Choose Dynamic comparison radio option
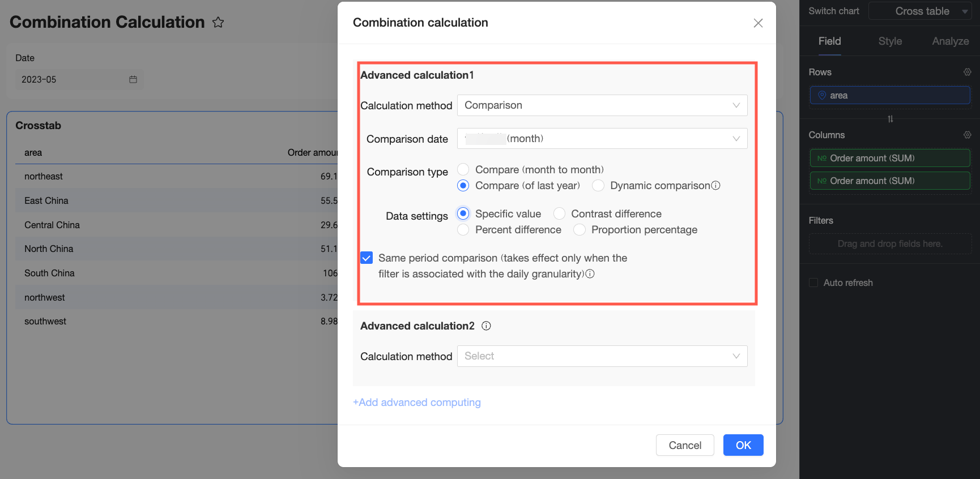 (598, 186)
